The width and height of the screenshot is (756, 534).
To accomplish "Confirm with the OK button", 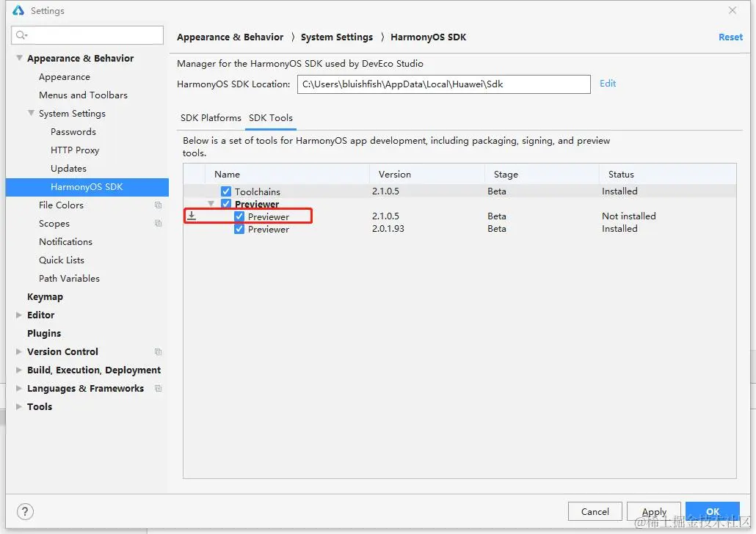I will (713, 511).
